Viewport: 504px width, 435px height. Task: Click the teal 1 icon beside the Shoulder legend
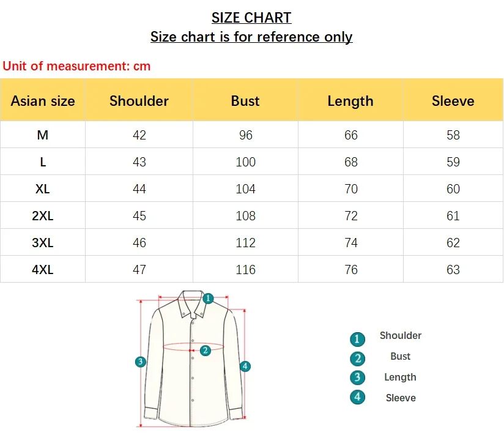pos(357,339)
